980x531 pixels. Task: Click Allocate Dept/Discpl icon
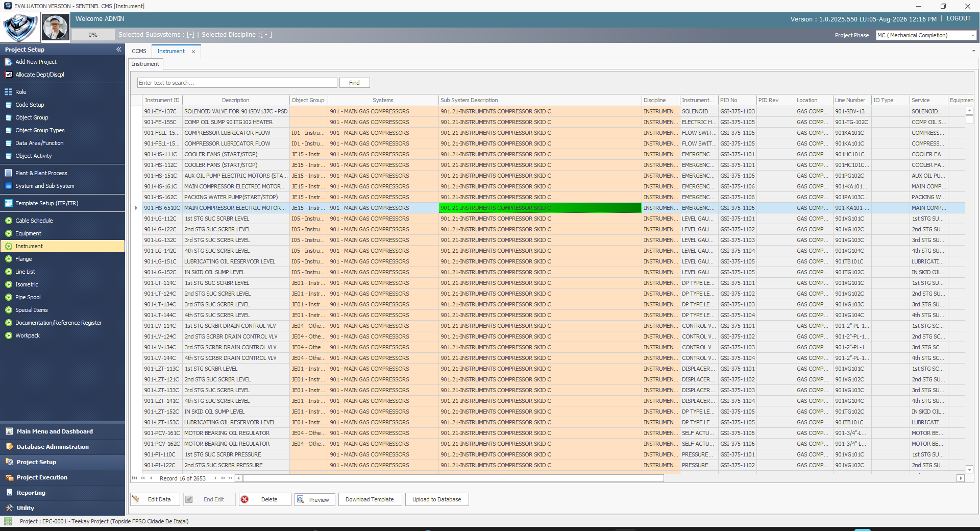tap(9, 75)
